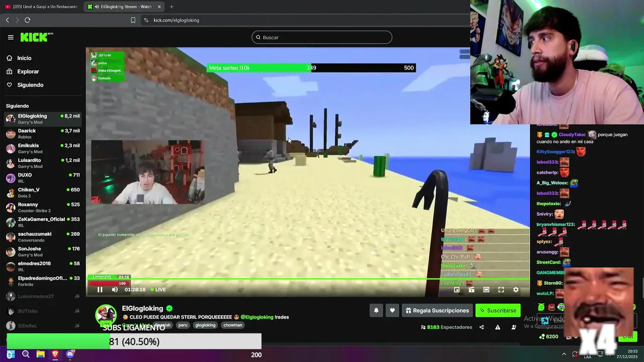Screen dimensions: 644x362
Task: Share the stream via the share icon
Action: (481, 327)
